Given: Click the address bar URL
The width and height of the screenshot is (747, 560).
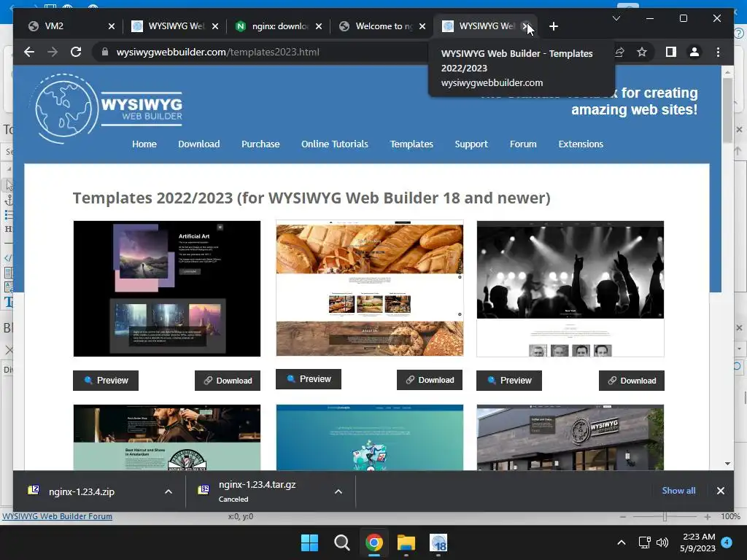Looking at the screenshot, I should (x=217, y=52).
